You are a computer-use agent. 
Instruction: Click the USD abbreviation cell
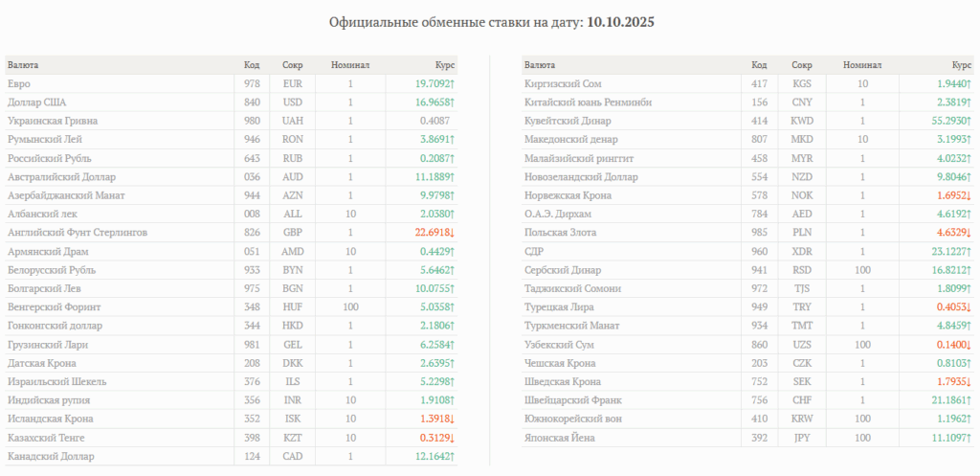coord(293,102)
